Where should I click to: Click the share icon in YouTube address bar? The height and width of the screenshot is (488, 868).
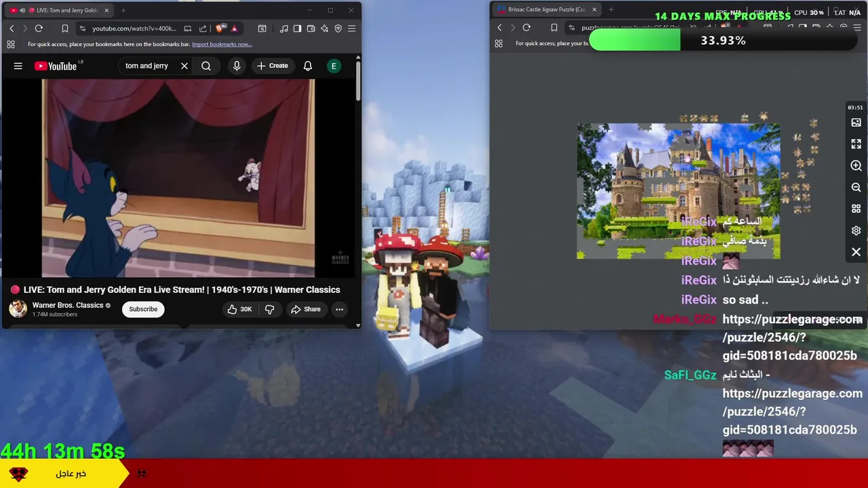click(x=203, y=28)
